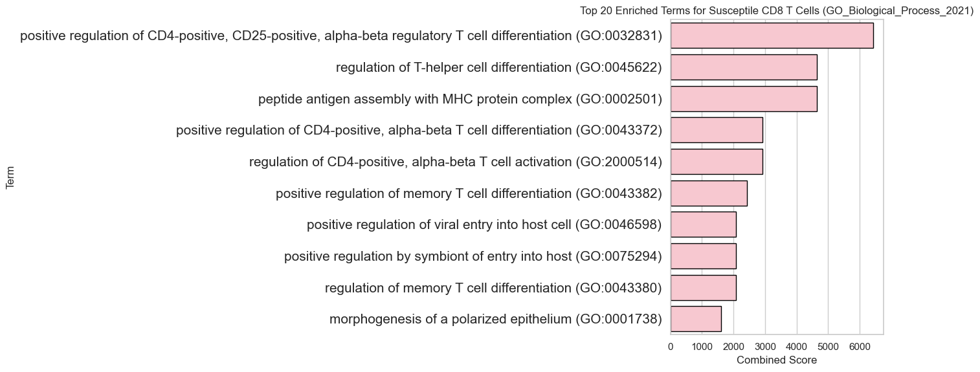
Task: Click the viral entry into host cell bar
Action: click(x=703, y=224)
